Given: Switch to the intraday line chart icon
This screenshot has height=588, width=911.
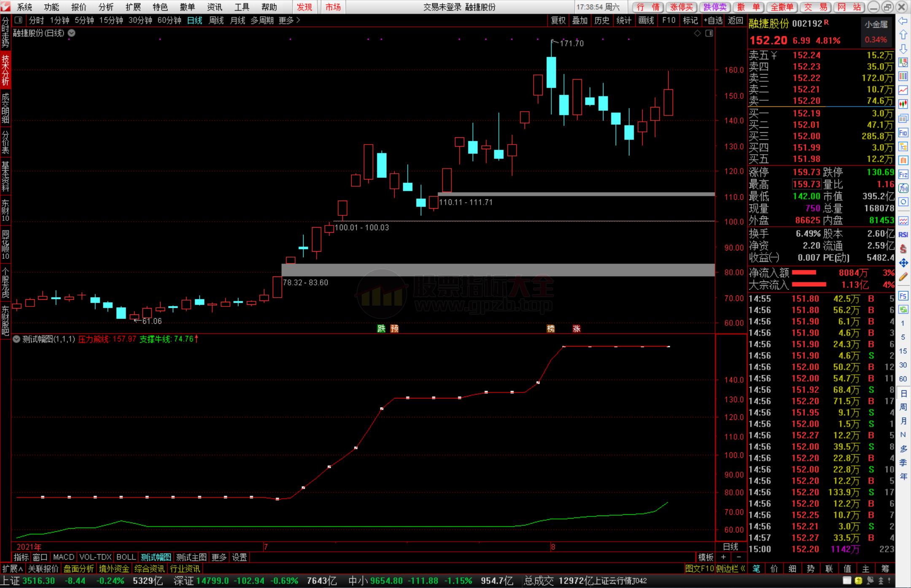Looking at the screenshot, I should click(903, 90).
